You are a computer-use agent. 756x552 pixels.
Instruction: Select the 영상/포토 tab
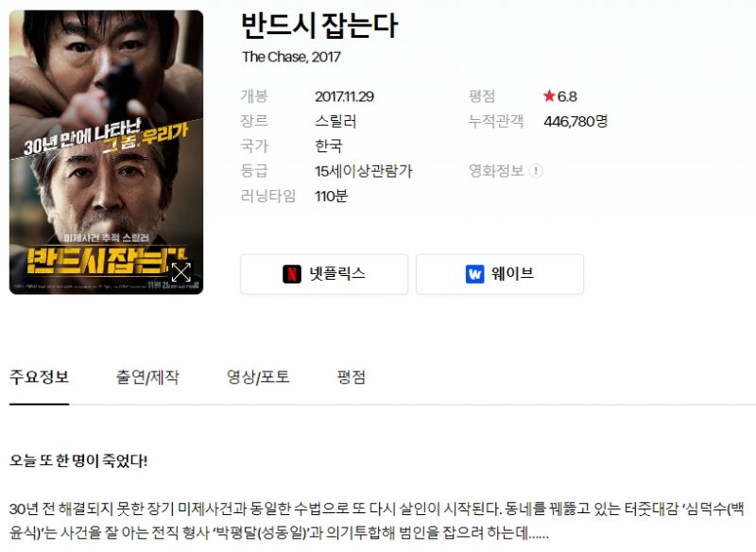[x=258, y=376]
